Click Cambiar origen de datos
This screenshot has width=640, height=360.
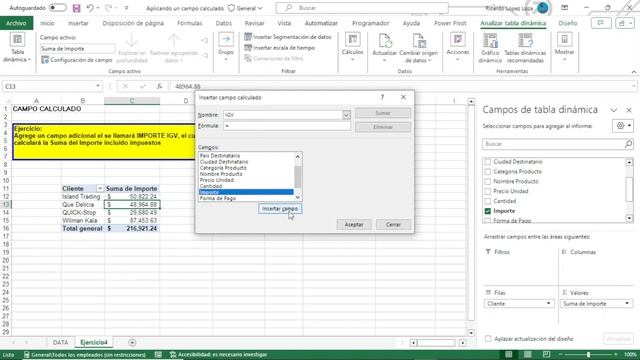click(418, 48)
